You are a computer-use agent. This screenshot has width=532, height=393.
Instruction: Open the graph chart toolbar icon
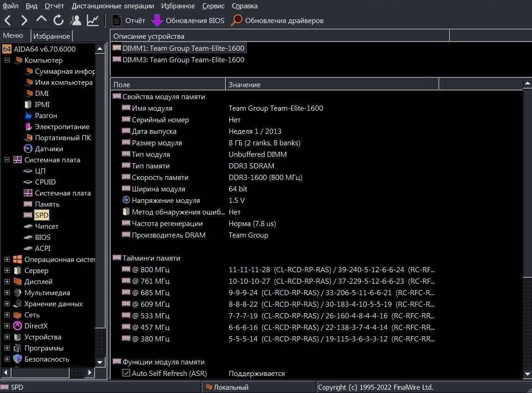click(x=93, y=20)
